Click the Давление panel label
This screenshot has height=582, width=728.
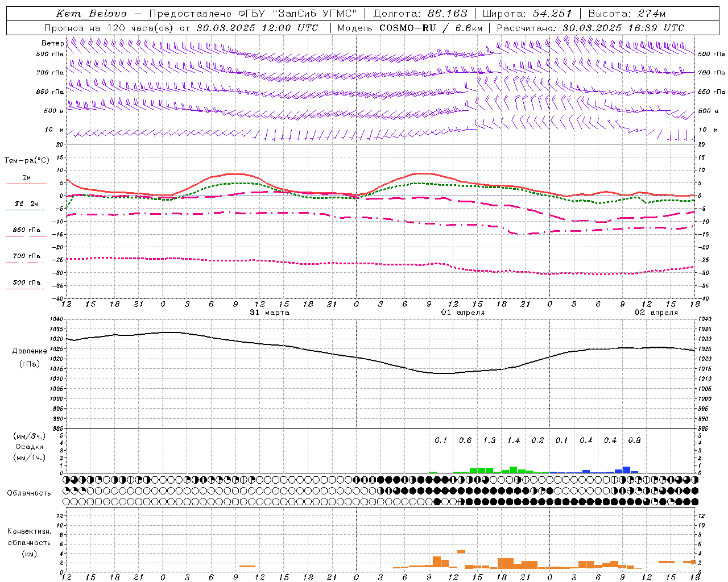pos(30,351)
